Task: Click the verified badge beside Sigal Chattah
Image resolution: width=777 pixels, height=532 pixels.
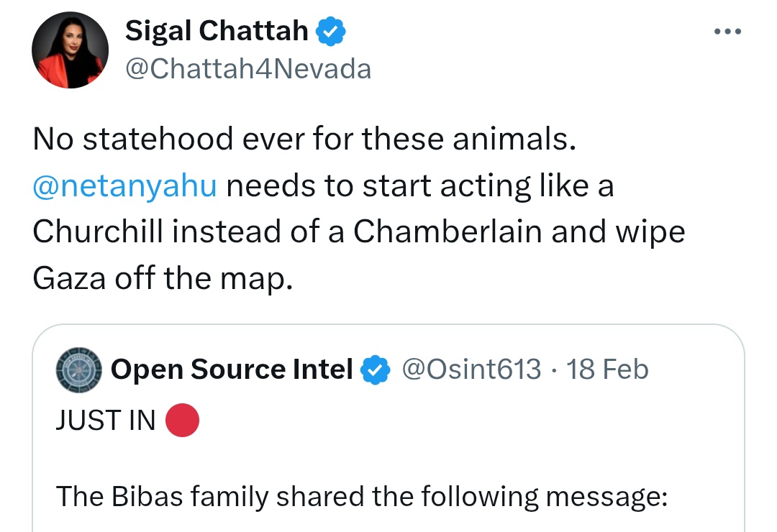Action: (332, 31)
